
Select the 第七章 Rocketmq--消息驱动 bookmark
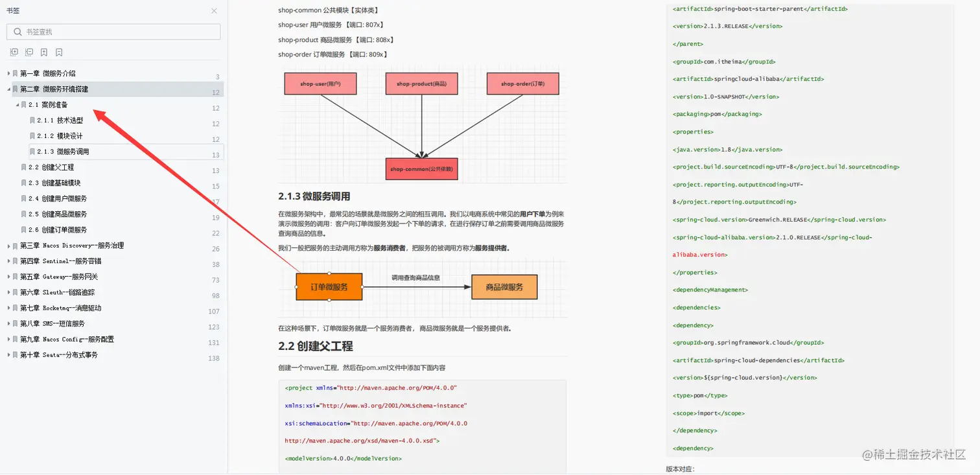pos(65,308)
